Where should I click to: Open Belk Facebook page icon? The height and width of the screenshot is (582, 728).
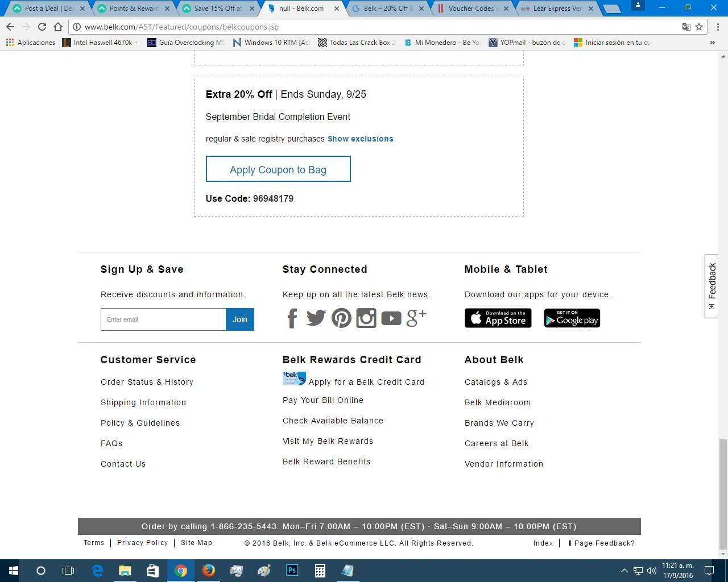click(292, 318)
